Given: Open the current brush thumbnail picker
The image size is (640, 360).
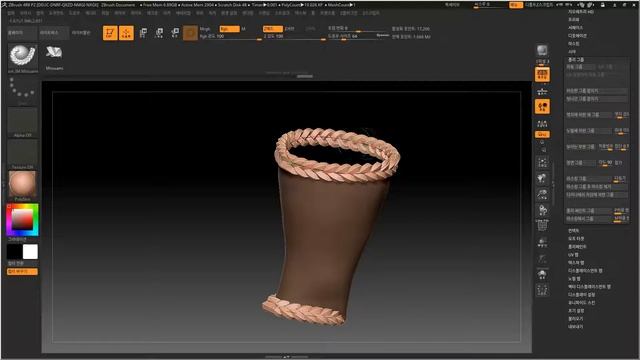Looking at the screenshot, I should (x=22, y=57).
